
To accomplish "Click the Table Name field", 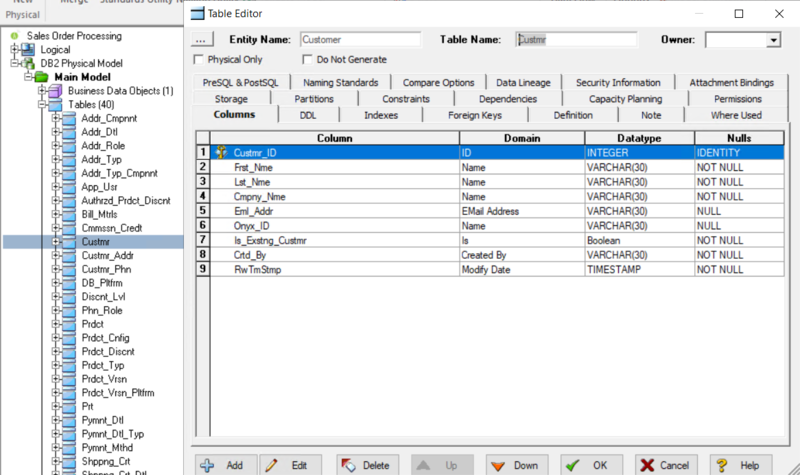I will pyautogui.click(x=576, y=40).
